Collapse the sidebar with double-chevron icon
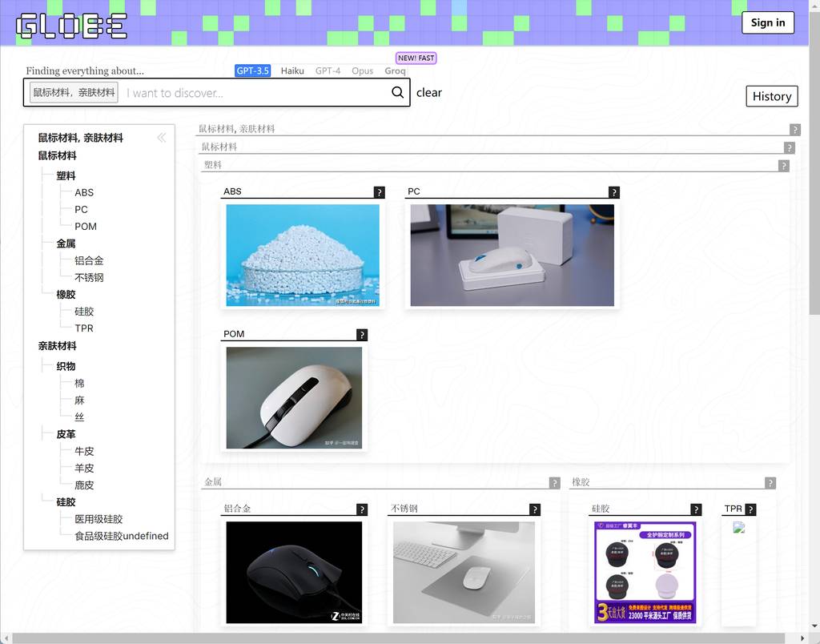The width and height of the screenshot is (820, 644). tap(162, 138)
